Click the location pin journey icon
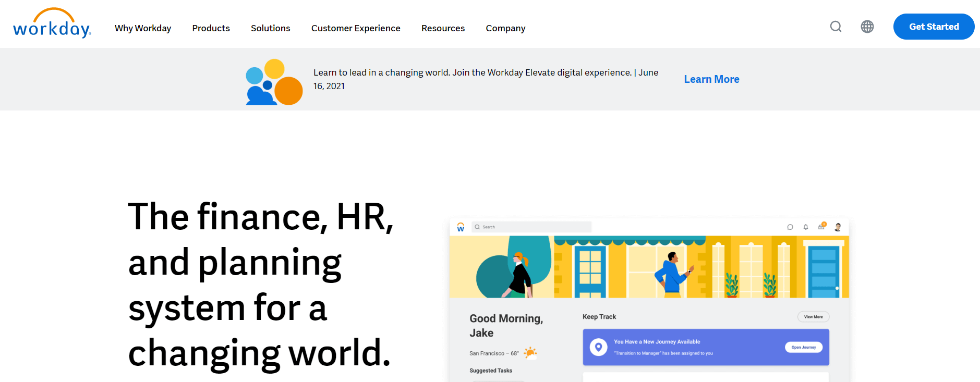 click(599, 347)
